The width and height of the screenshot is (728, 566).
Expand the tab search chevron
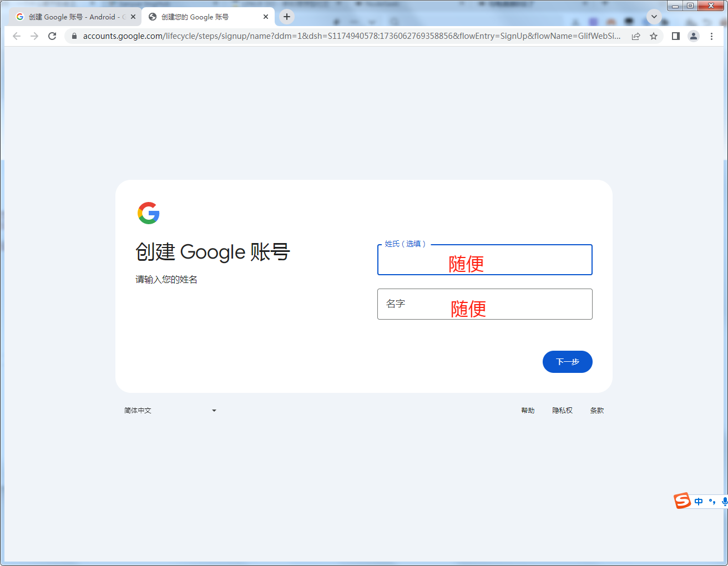pyautogui.click(x=654, y=17)
